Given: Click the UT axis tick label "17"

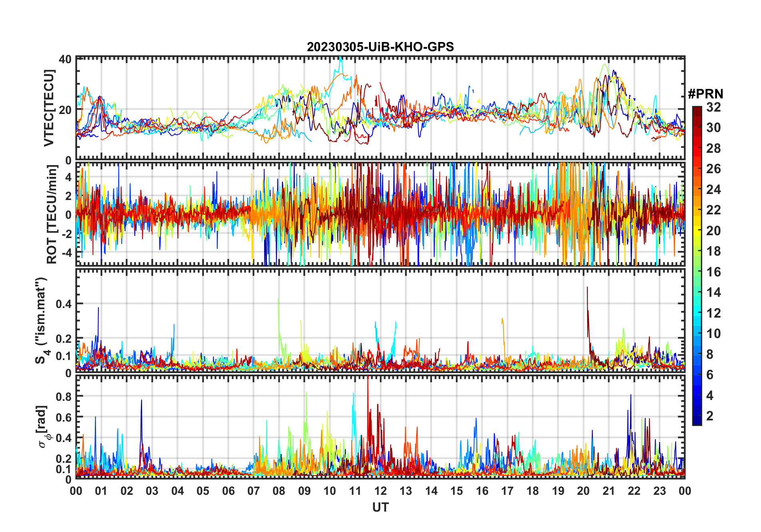Looking at the screenshot, I should click(507, 491).
